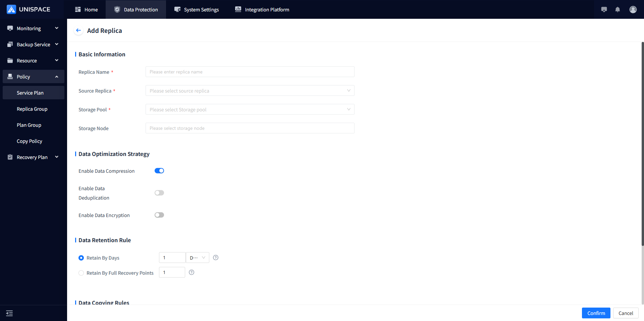Image resolution: width=644 pixels, height=321 pixels.
Task: Click the Recovery Plan clipboard icon
Action: pyautogui.click(x=10, y=157)
